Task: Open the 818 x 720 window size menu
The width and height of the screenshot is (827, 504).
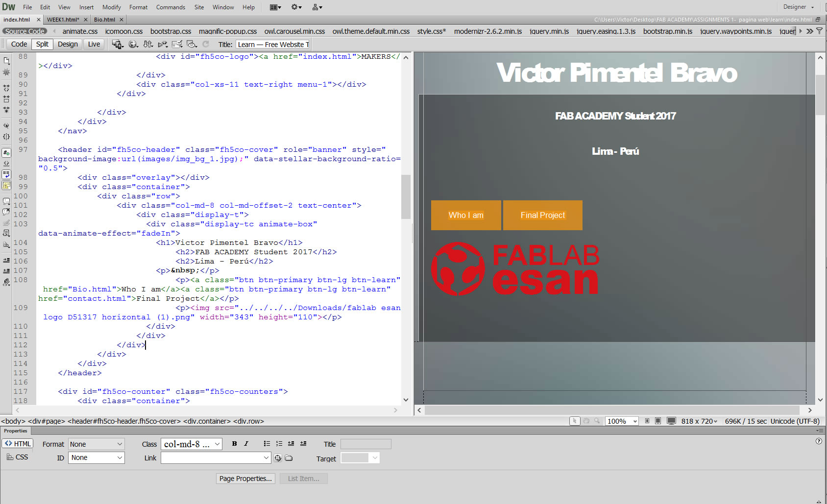Action: coord(699,421)
